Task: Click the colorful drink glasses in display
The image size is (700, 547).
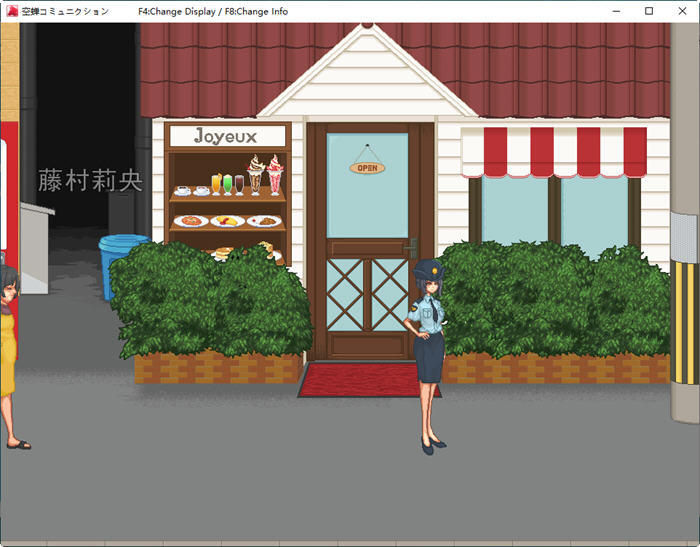Action: 228,184
